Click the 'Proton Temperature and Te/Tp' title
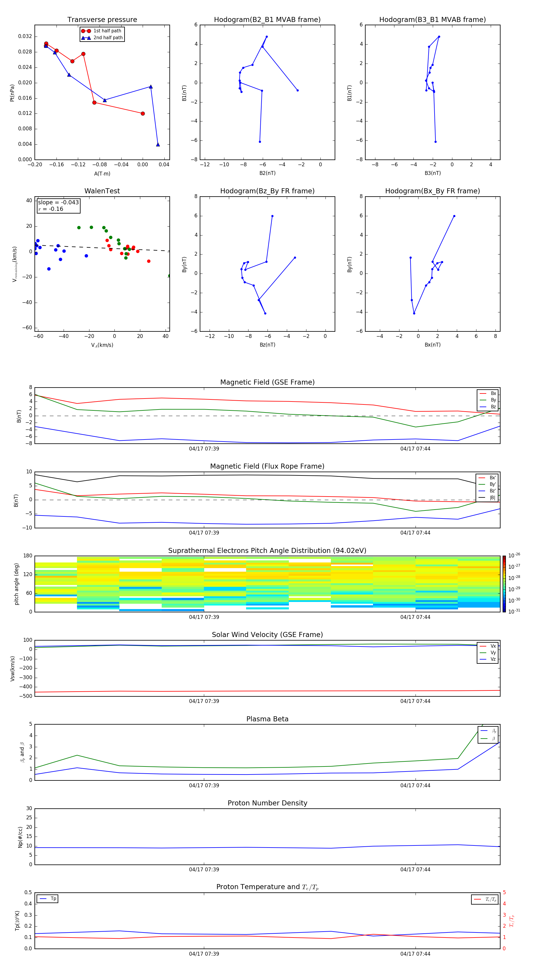This screenshot has height=980, width=535. (x=267, y=887)
